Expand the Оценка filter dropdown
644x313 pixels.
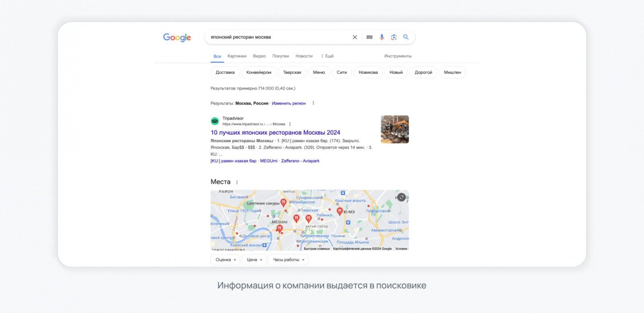pos(225,260)
